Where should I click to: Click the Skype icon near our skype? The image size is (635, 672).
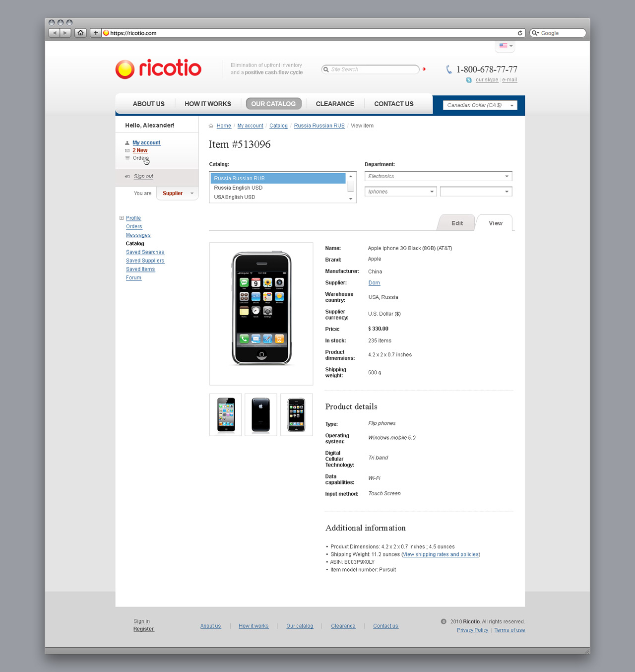[469, 80]
